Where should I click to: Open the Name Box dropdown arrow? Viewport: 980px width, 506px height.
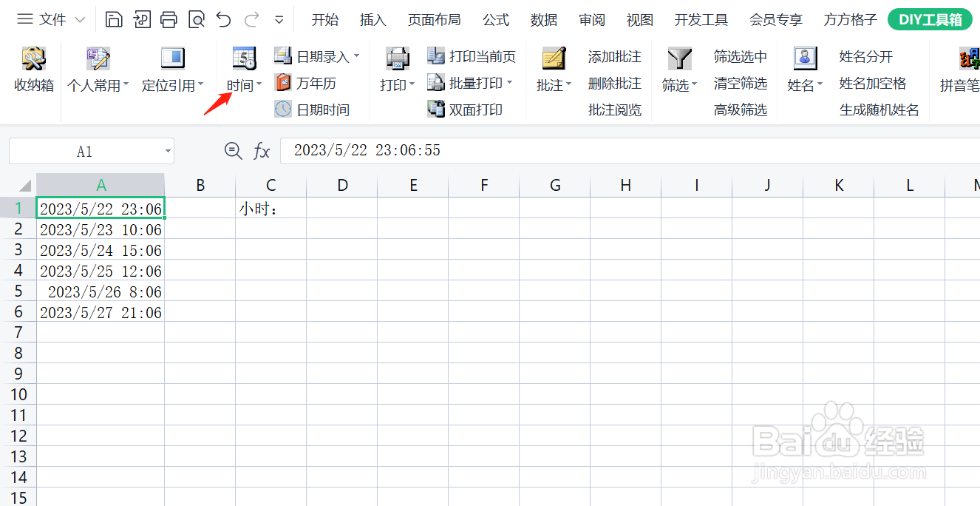click(168, 152)
